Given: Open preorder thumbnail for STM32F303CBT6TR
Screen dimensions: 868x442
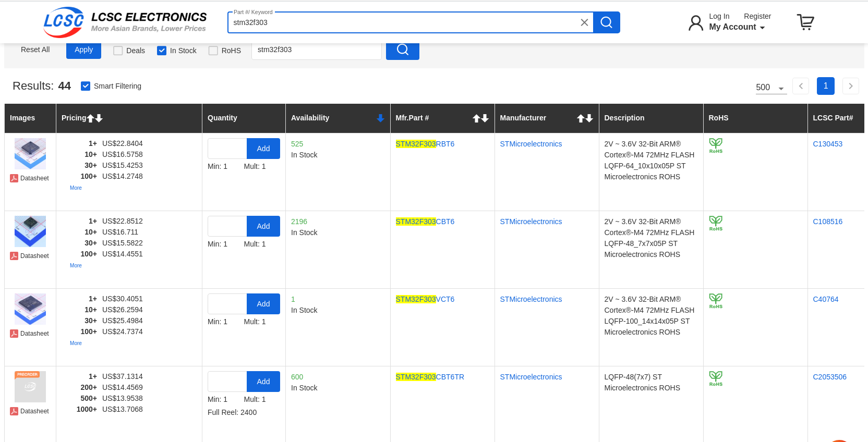Looking at the screenshot, I should coord(30,387).
